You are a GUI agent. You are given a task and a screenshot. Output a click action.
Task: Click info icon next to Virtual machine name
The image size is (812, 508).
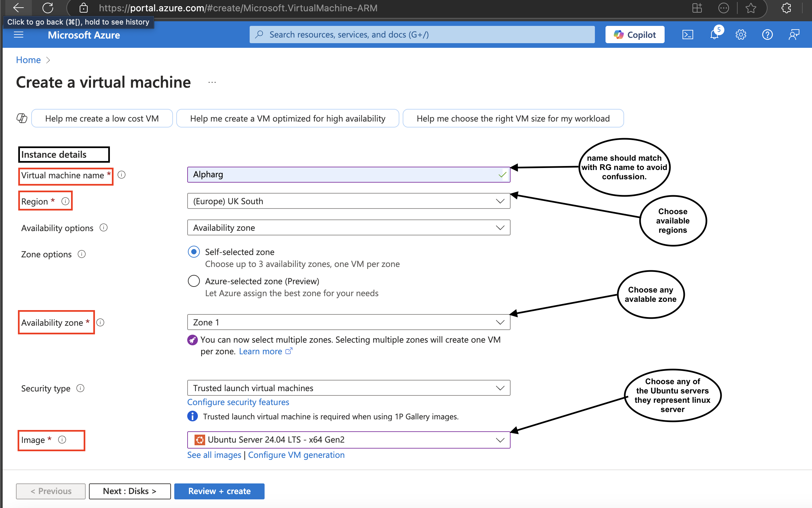pos(122,175)
